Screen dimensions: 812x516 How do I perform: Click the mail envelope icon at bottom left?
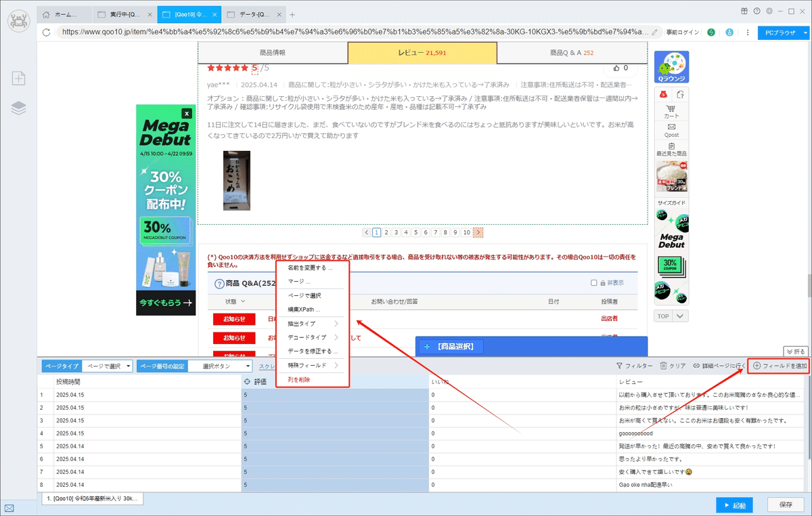9,508
